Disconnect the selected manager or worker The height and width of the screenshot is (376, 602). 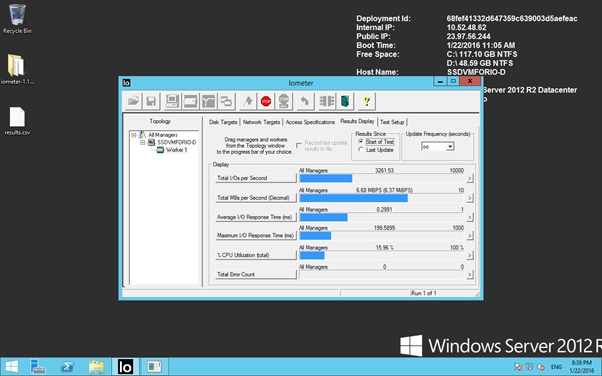(x=327, y=101)
